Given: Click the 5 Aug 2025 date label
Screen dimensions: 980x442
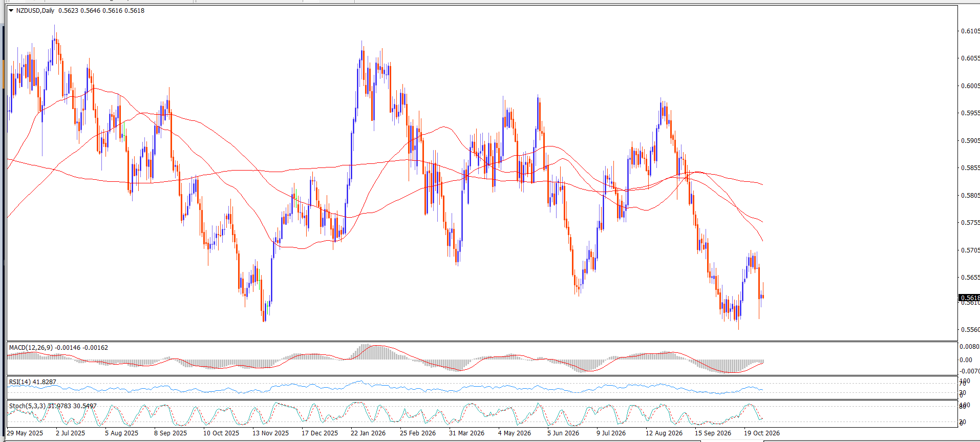Looking at the screenshot, I should [122, 433].
